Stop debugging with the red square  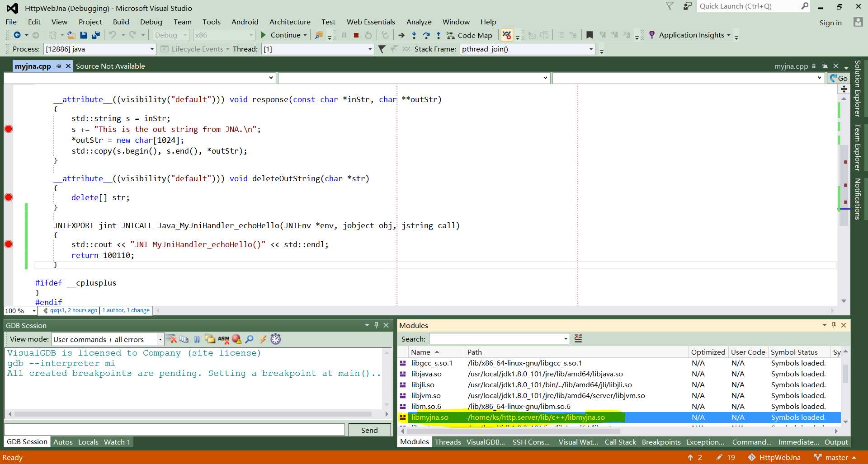[x=356, y=35]
